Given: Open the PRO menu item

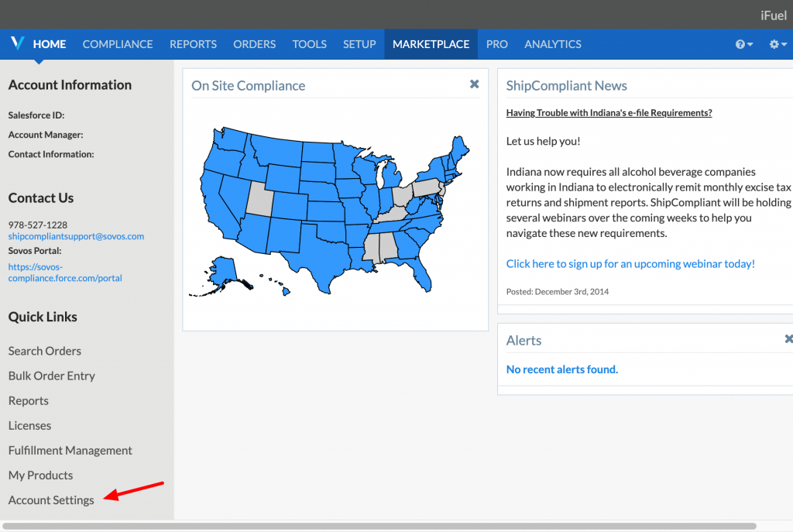Looking at the screenshot, I should click(x=497, y=44).
